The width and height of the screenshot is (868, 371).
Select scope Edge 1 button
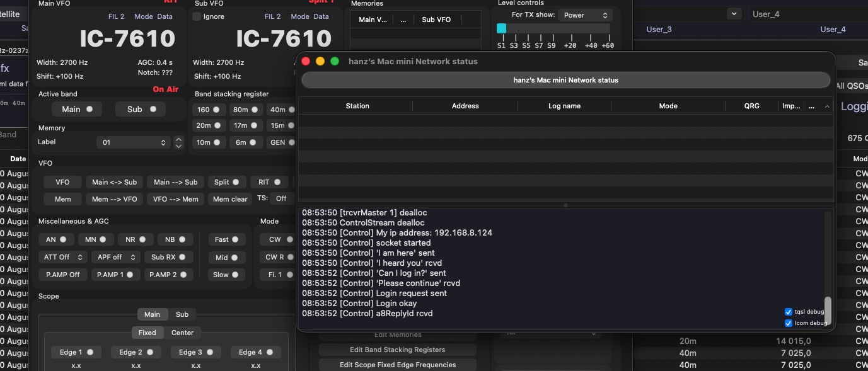point(76,352)
